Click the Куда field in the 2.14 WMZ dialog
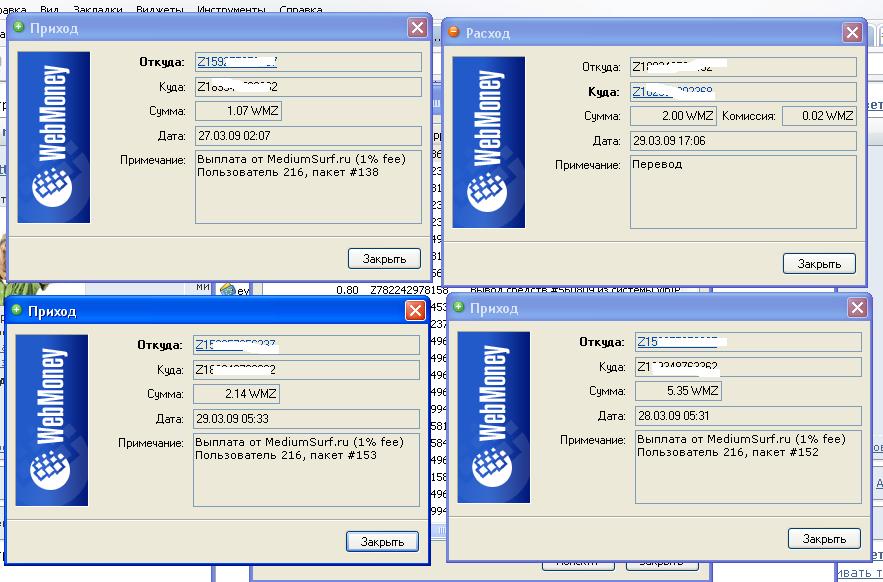This screenshot has height=582, width=883. (306, 370)
